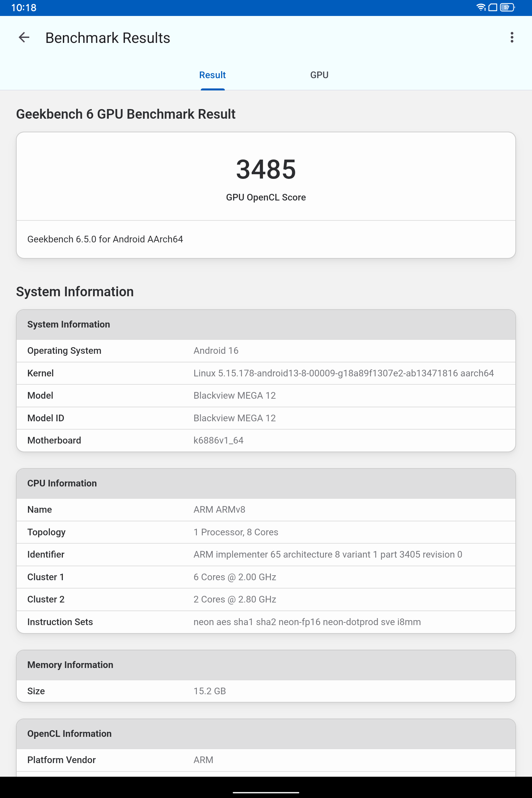Image resolution: width=532 pixels, height=798 pixels.
Task: Tap the home gesture bar
Action: 266,793
